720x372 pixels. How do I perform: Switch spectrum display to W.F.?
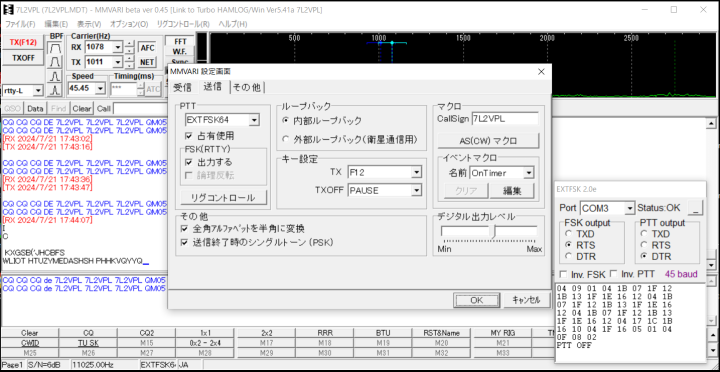coord(180,52)
